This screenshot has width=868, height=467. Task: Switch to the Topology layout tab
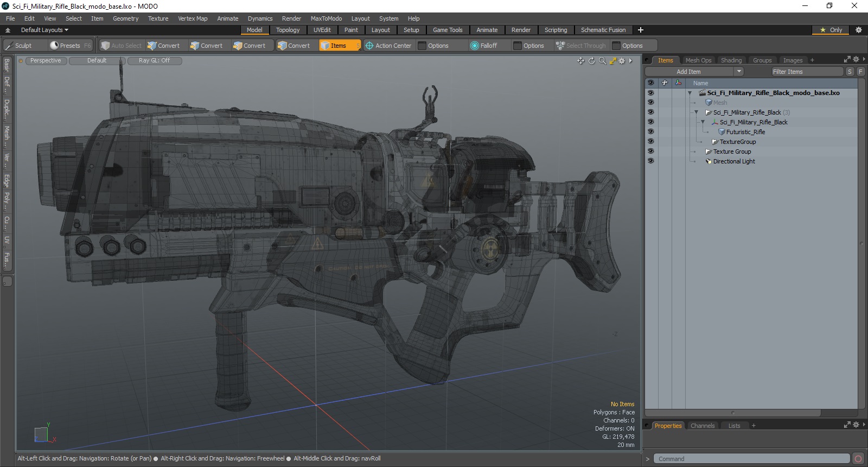tap(288, 30)
